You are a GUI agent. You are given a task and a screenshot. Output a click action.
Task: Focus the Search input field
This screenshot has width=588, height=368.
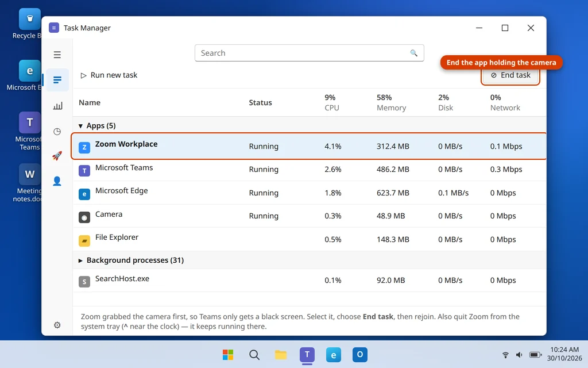pyautogui.click(x=310, y=53)
